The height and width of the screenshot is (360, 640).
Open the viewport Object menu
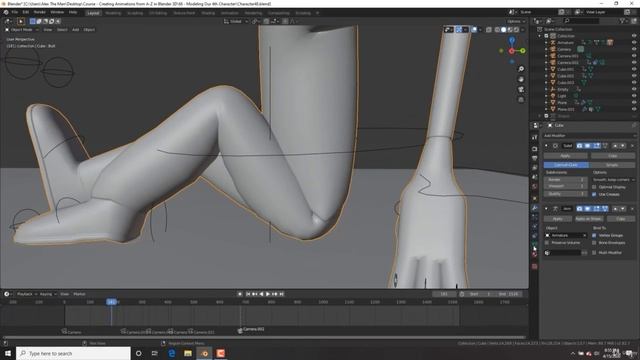coord(89,30)
